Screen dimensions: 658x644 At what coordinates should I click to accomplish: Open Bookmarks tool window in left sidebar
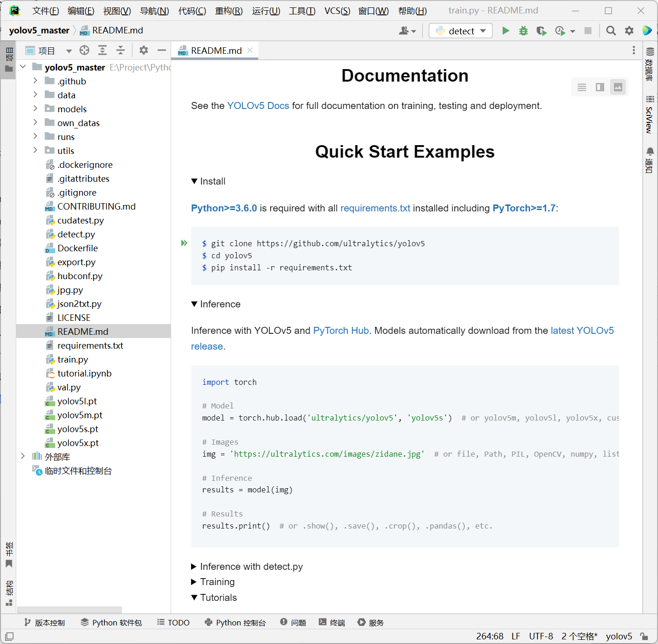click(x=9, y=555)
